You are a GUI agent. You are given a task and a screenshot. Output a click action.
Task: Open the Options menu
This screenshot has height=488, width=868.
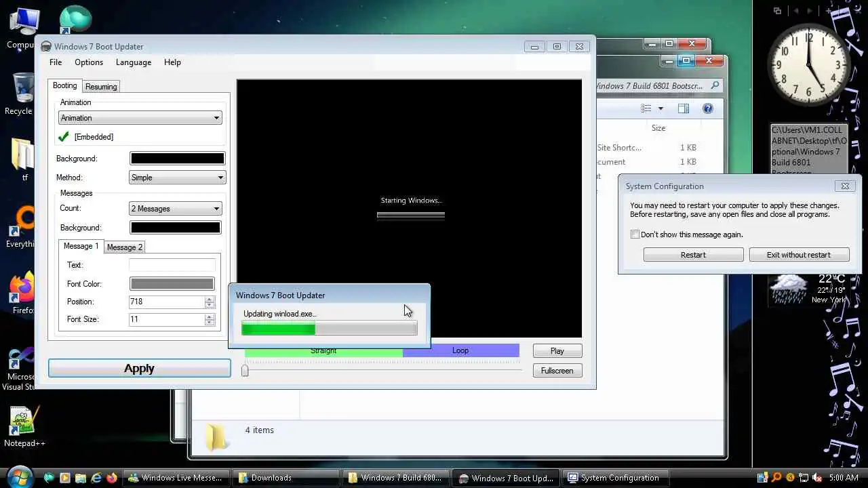[89, 62]
